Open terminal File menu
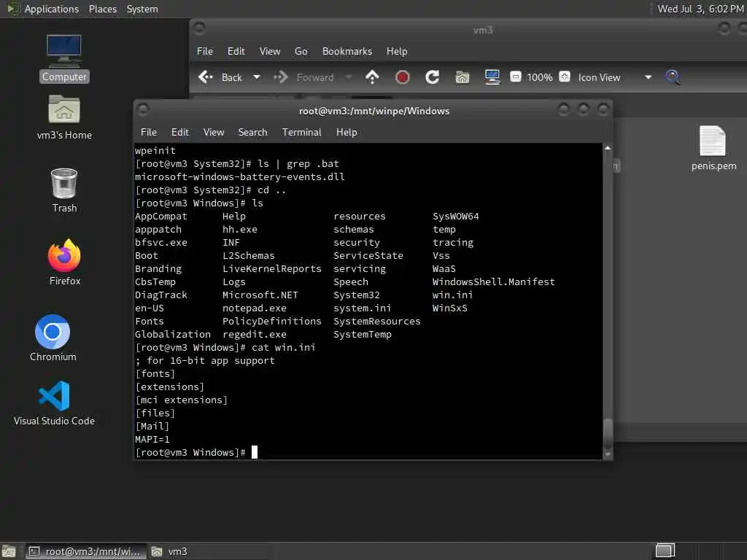Image resolution: width=747 pixels, height=560 pixels. (149, 133)
